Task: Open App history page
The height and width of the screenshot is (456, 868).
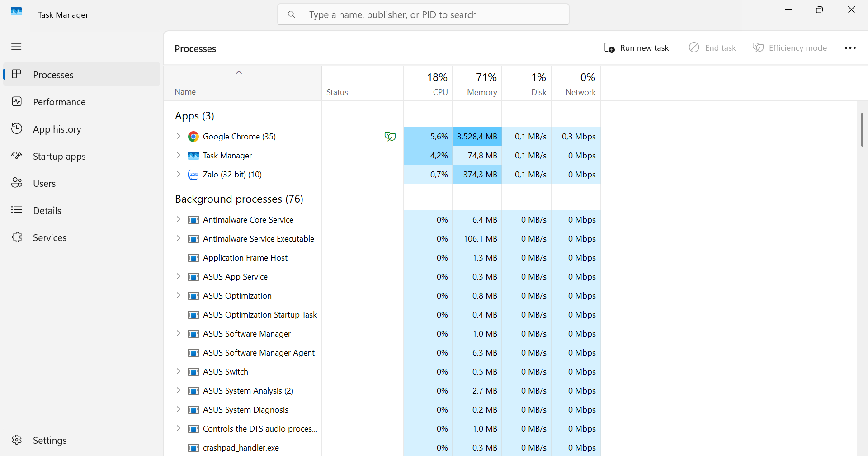Action: click(82, 129)
